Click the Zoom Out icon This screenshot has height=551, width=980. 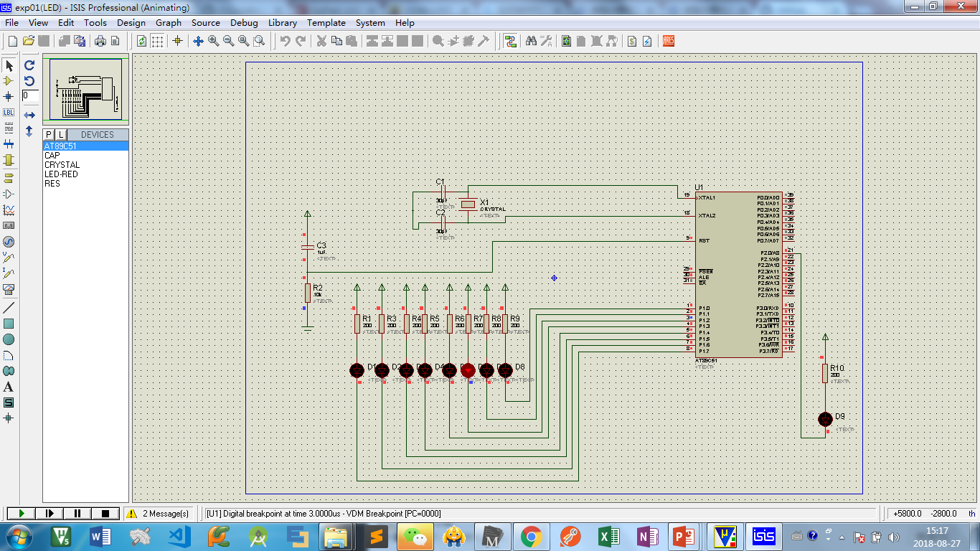click(x=228, y=41)
